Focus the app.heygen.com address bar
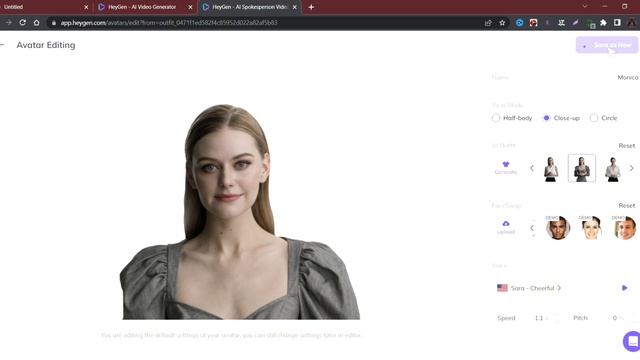 pos(261,23)
